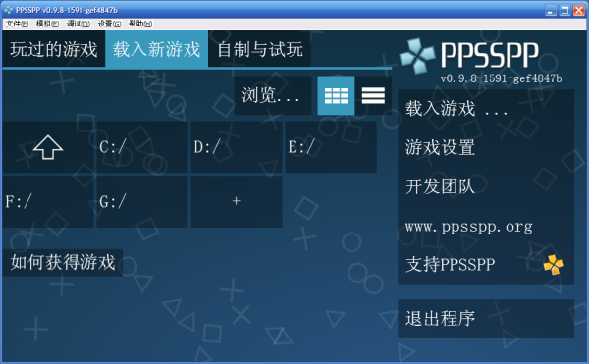Viewport: 589px width, 364px height.
Task: Click the PPSSPP logo at top right
Action: (469, 55)
